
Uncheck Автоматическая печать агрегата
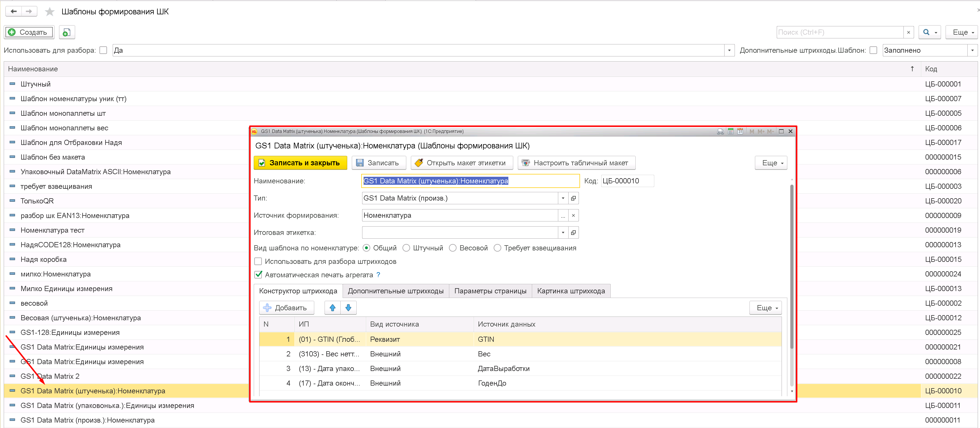(258, 274)
